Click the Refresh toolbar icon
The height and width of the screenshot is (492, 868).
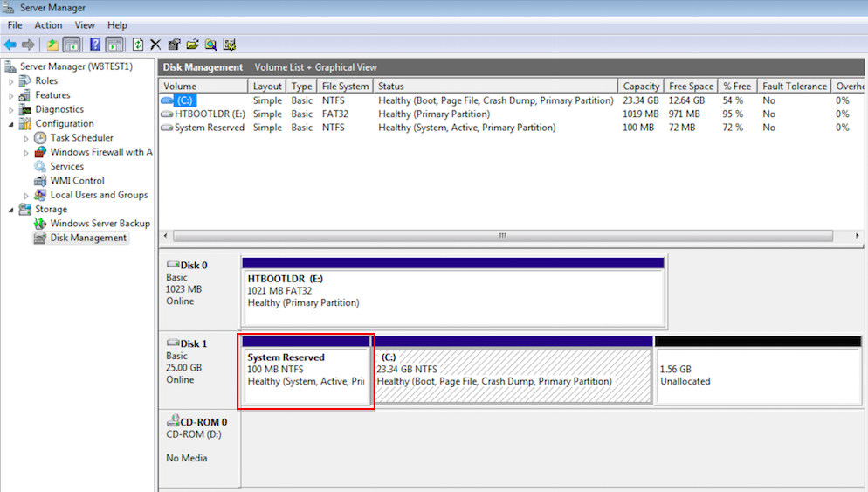(138, 45)
